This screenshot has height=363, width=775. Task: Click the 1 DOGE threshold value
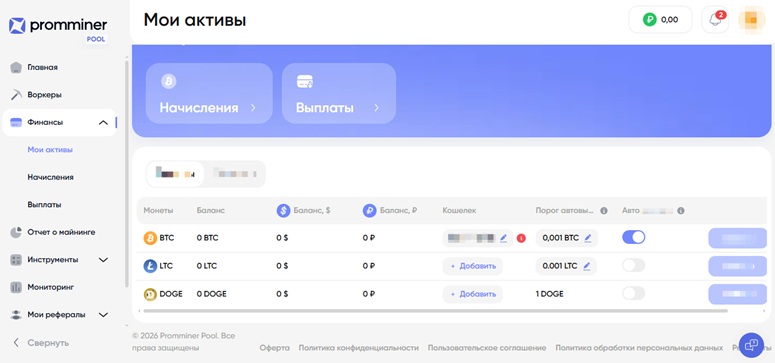[549, 294]
